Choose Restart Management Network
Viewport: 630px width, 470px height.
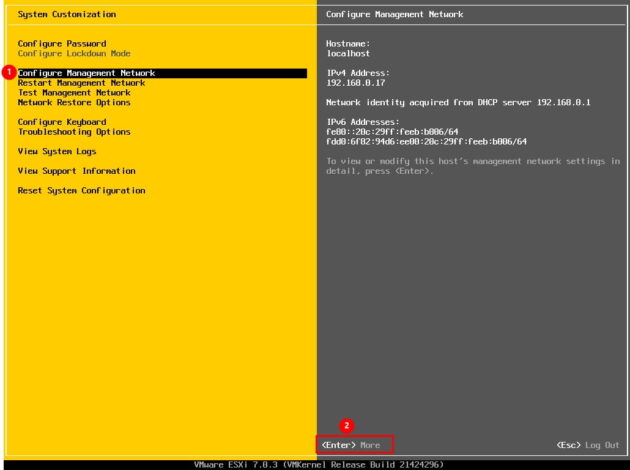[x=82, y=83]
